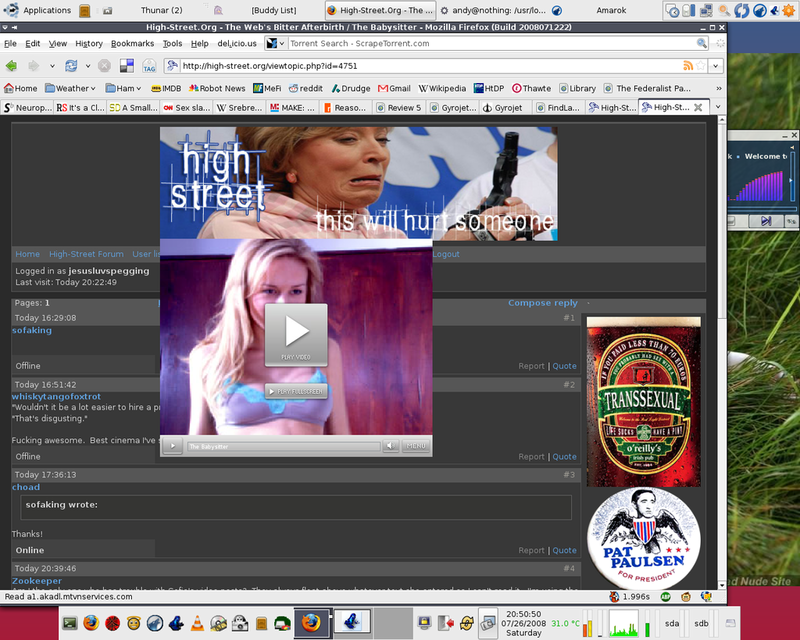
Task: Open the dropdown arrow beside Reload
Action: (x=88, y=66)
